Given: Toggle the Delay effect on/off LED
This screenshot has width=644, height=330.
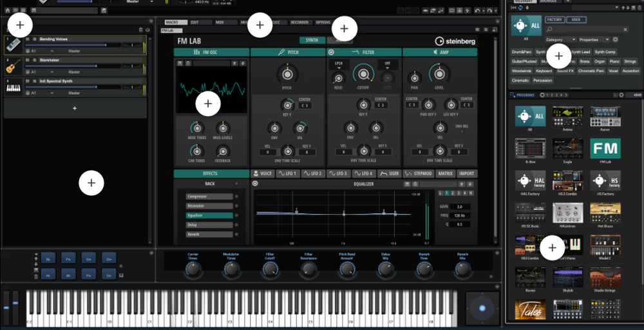Looking at the screenshot, I should [x=236, y=225].
